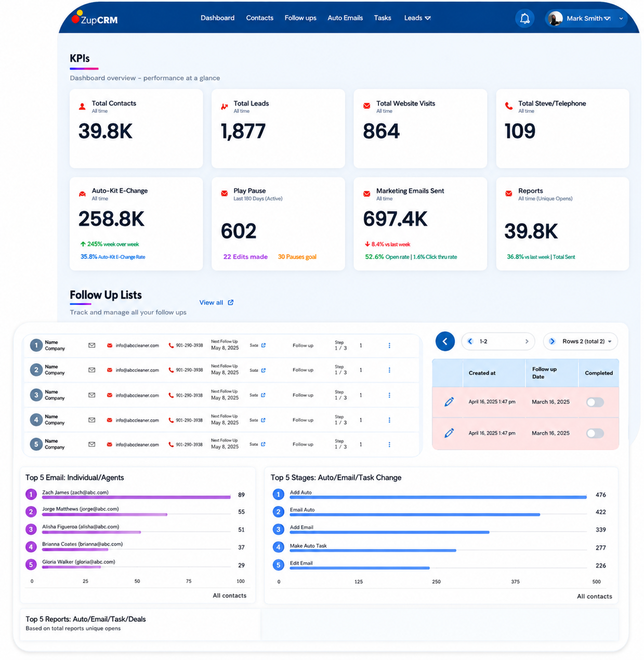The width and height of the screenshot is (644, 660).
Task: Click 22 Edits made link
Action: (x=245, y=257)
